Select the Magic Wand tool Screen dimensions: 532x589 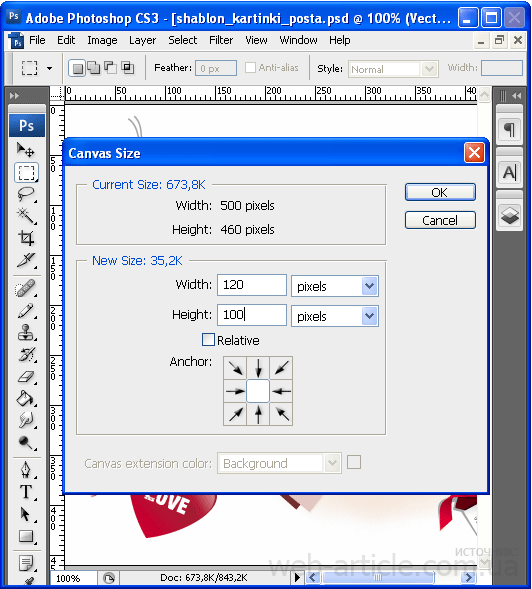click(26, 216)
